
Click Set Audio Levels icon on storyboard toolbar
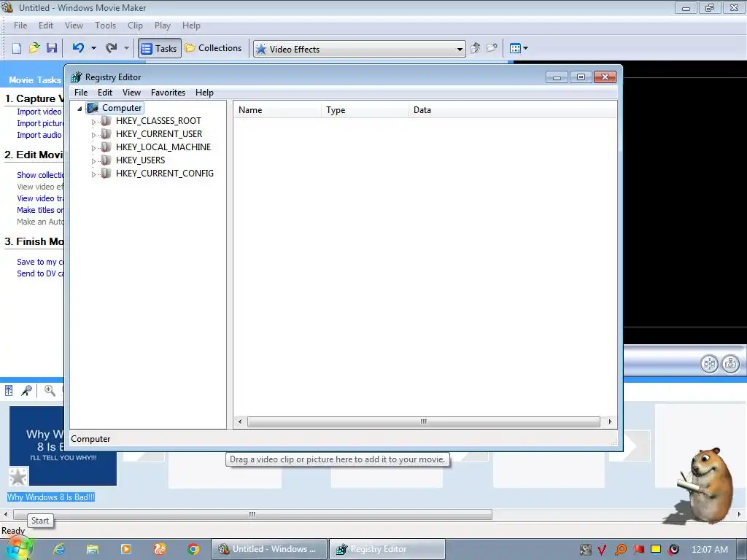(x=9, y=391)
